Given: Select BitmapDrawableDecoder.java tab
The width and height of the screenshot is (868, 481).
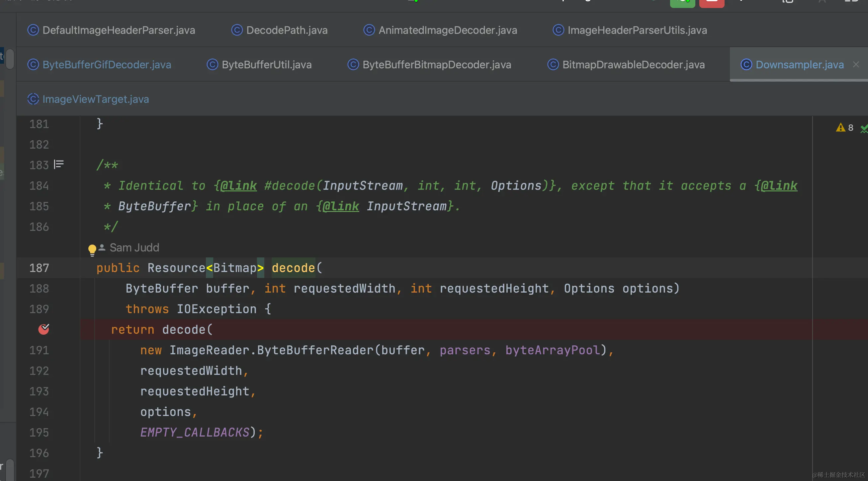Looking at the screenshot, I should (626, 65).
